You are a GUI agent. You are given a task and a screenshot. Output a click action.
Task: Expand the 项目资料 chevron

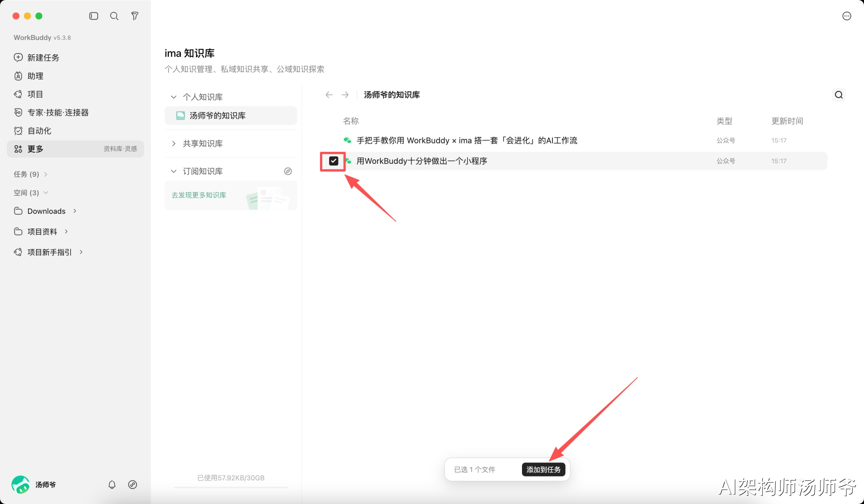coord(66,231)
